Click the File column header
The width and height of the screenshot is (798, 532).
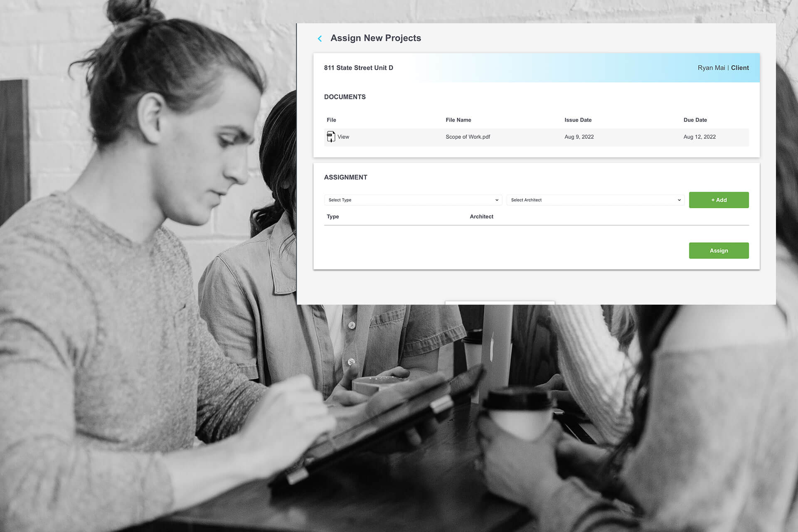point(331,120)
